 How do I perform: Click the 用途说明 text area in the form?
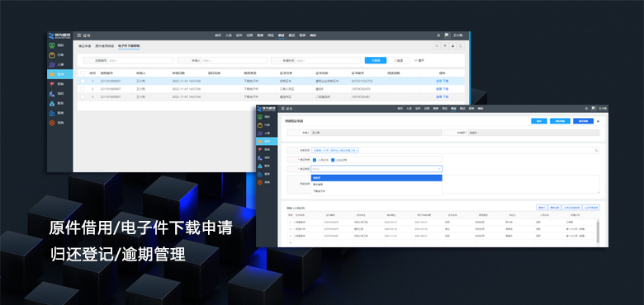point(455,184)
